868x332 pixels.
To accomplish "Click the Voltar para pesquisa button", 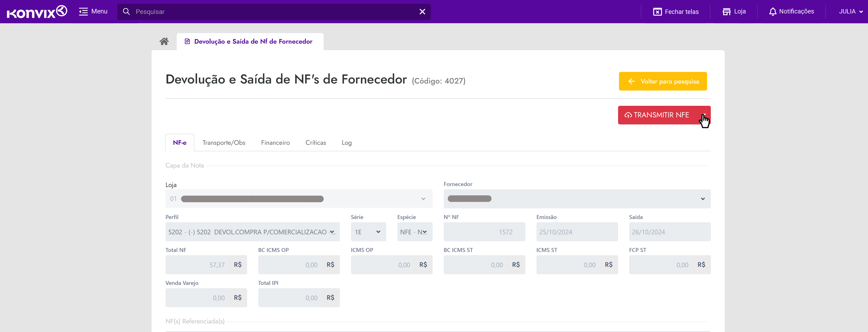I will pyautogui.click(x=662, y=81).
